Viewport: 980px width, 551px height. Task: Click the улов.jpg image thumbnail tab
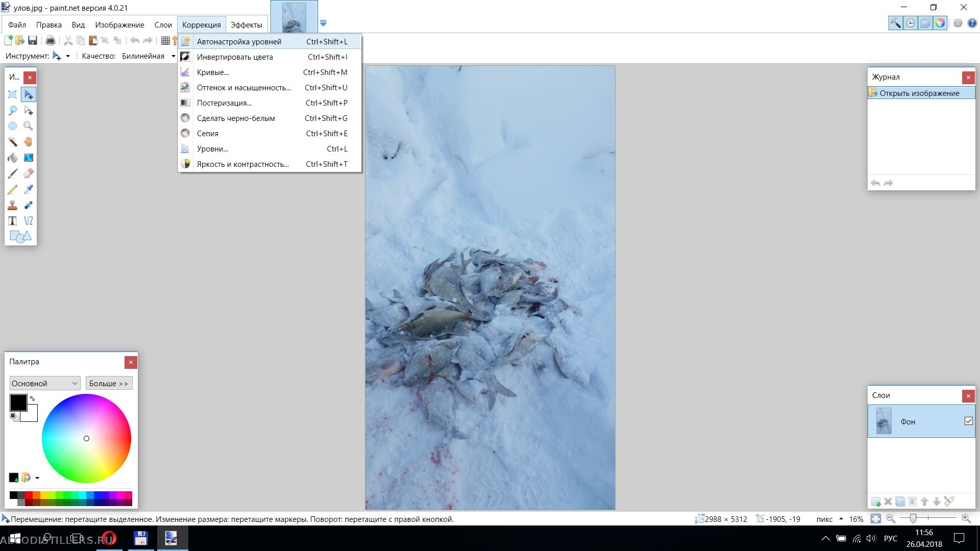pyautogui.click(x=294, y=17)
